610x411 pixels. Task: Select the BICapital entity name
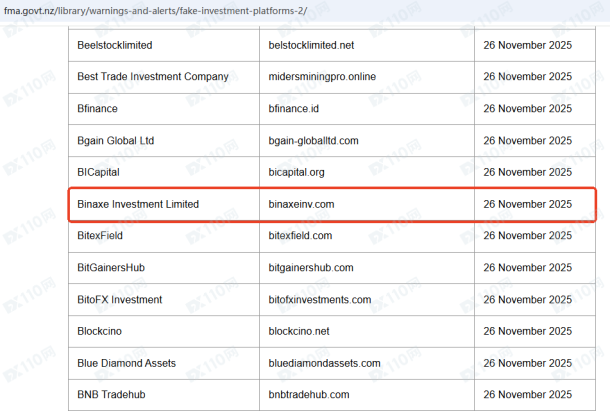[x=98, y=172]
